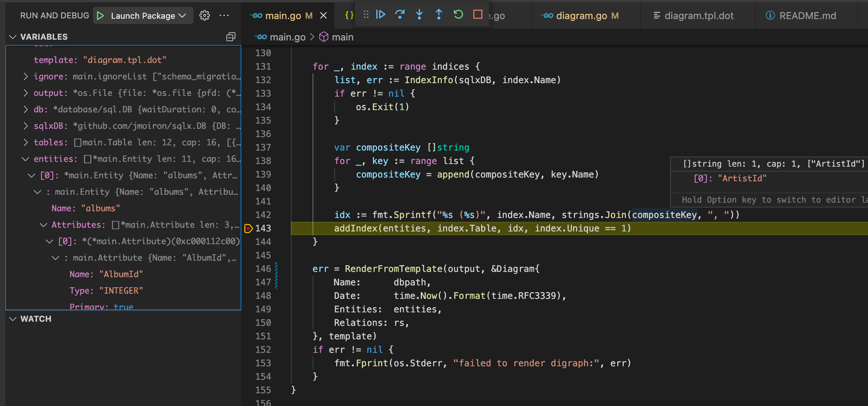Collapse the Attributes variable node
The height and width of the screenshot is (406, 868).
coord(43,225)
